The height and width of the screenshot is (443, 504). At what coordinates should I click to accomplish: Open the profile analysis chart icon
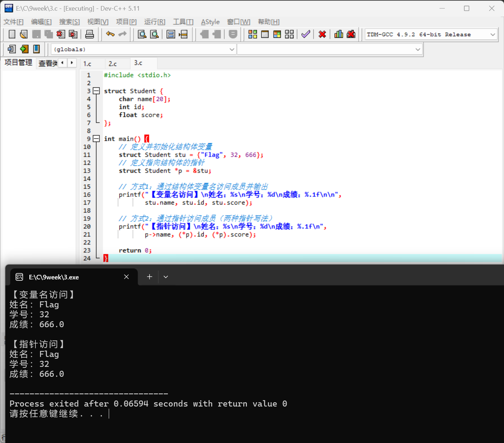click(339, 34)
